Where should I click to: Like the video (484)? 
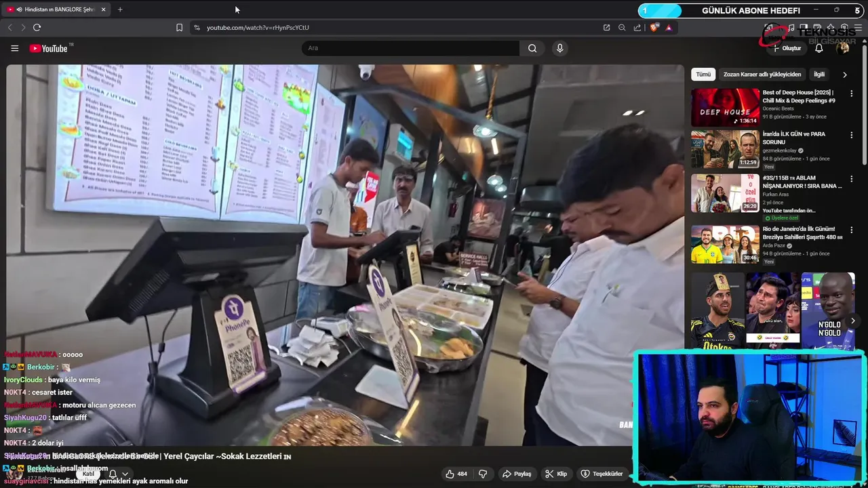[x=456, y=474]
